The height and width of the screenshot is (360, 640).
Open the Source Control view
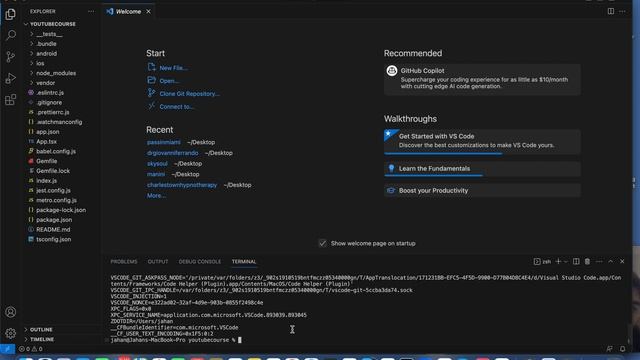[x=11, y=56]
